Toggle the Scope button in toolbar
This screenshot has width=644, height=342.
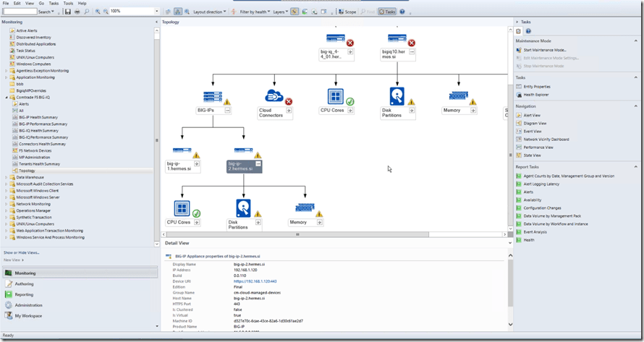click(347, 12)
